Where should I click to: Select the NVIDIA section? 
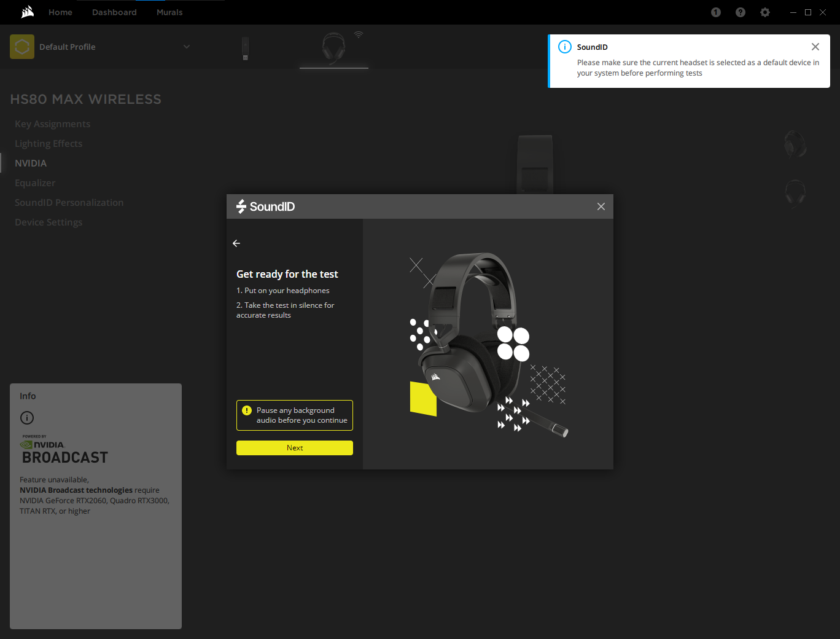[31, 163]
